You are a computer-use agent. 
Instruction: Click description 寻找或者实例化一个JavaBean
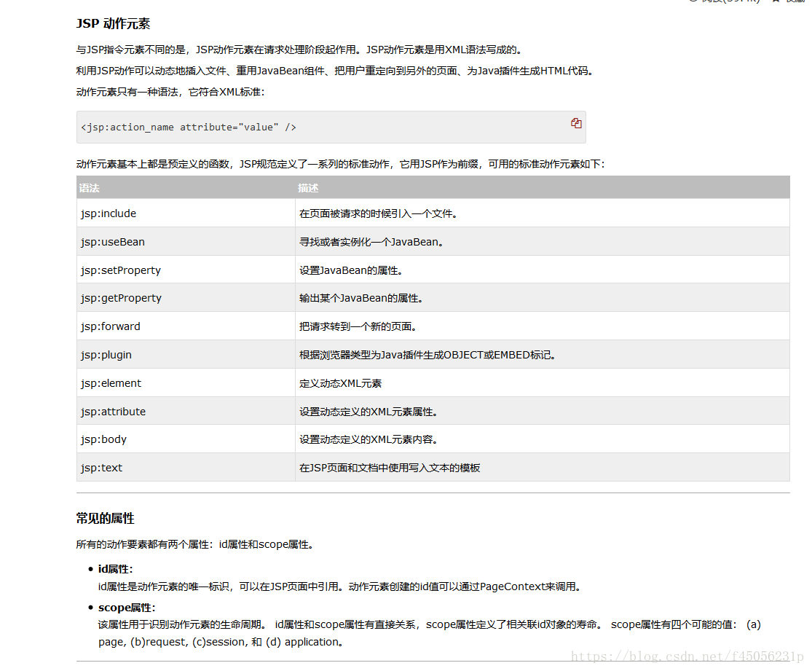pyautogui.click(x=371, y=242)
